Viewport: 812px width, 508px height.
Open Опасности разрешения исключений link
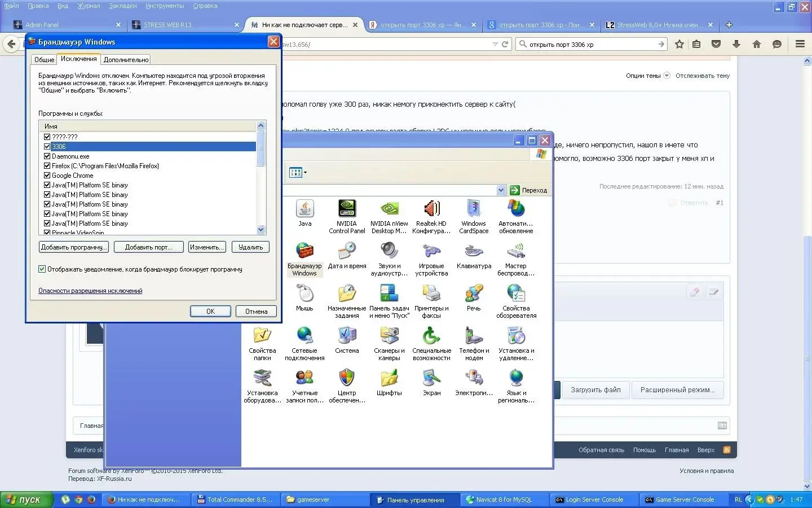90,291
